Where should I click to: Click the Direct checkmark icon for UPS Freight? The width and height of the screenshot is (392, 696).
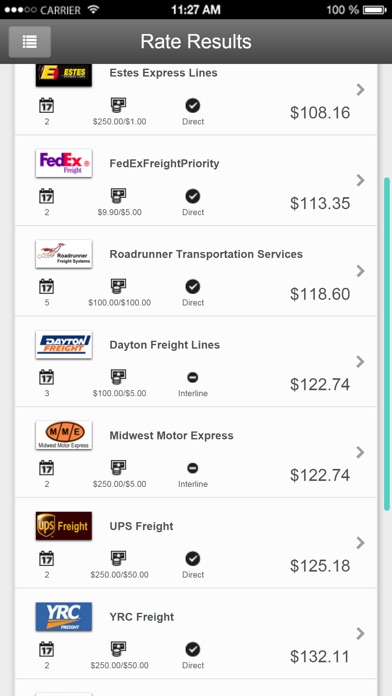pos(193,558)
